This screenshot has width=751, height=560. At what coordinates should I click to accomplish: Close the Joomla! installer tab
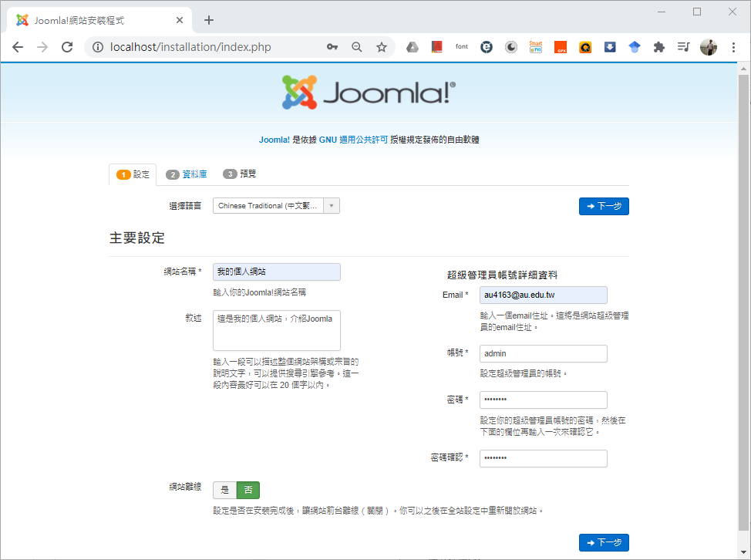(180, 20)
